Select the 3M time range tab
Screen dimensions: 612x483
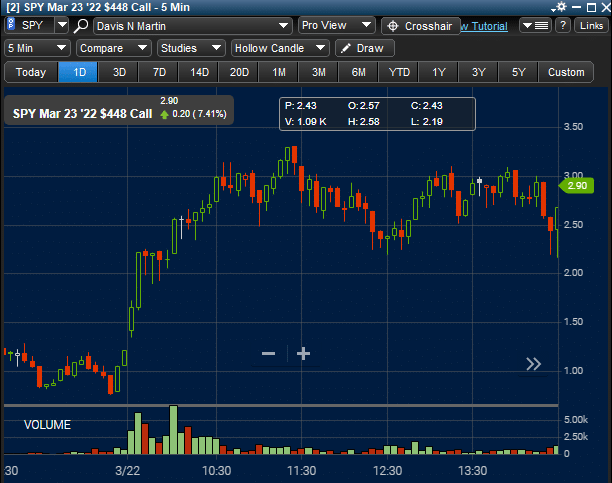318,72
